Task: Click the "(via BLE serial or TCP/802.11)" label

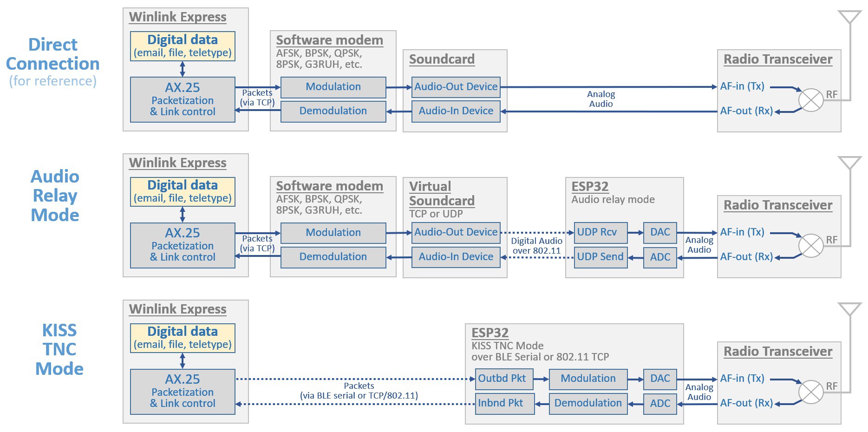Action: 359,396
